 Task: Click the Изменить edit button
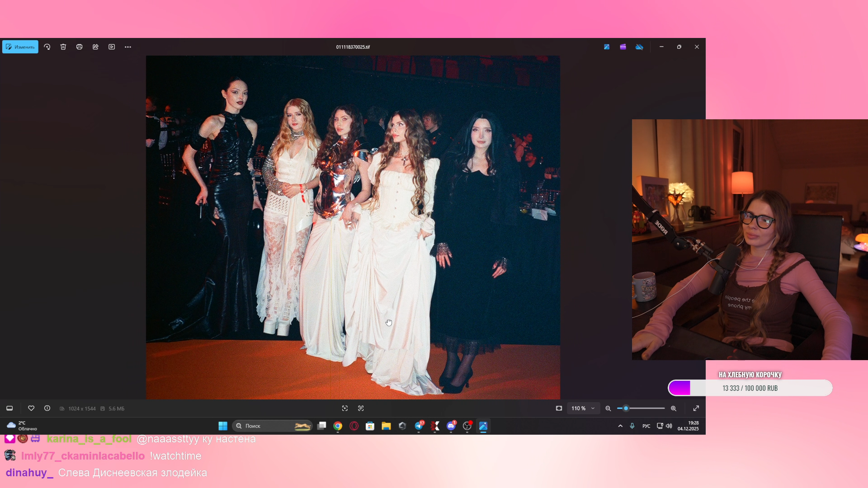pyautogui.click(x=20, y=47)
